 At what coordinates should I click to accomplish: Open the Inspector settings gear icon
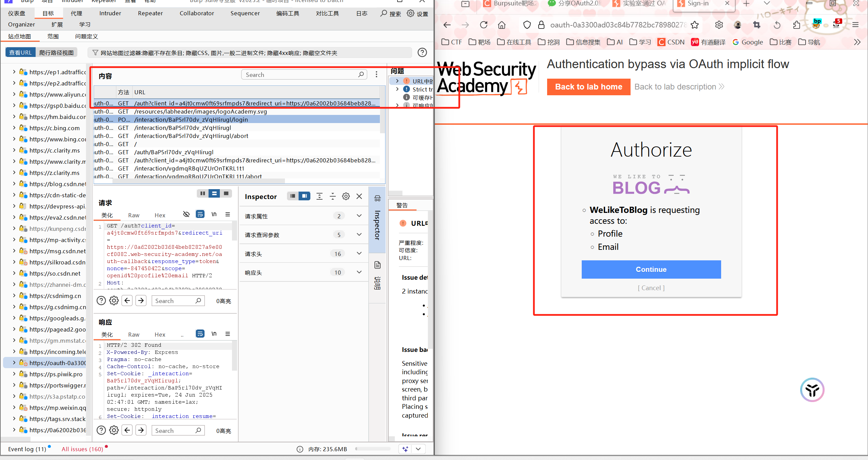(x=346, y=196)
